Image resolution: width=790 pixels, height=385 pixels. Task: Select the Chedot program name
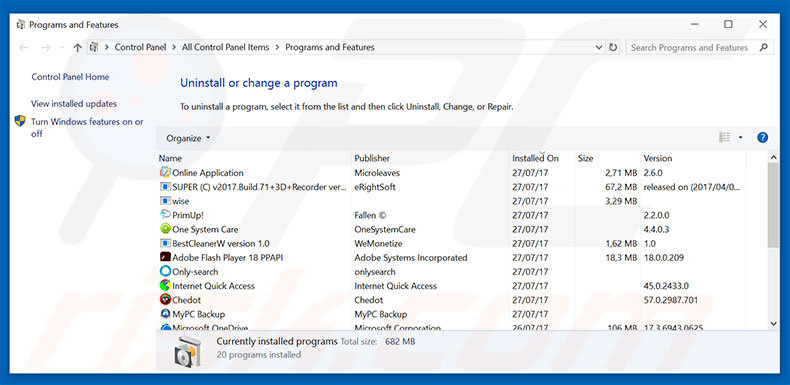point(186,299)
